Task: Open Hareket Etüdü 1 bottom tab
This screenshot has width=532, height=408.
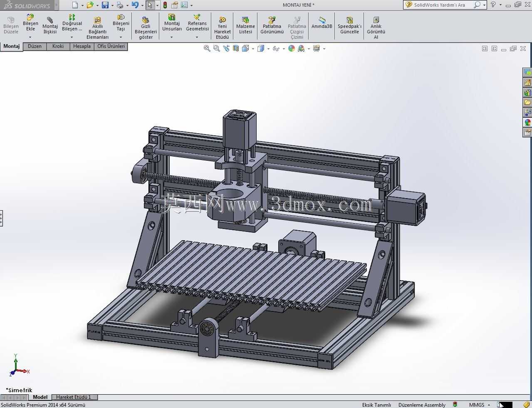Action: [74, 397]
